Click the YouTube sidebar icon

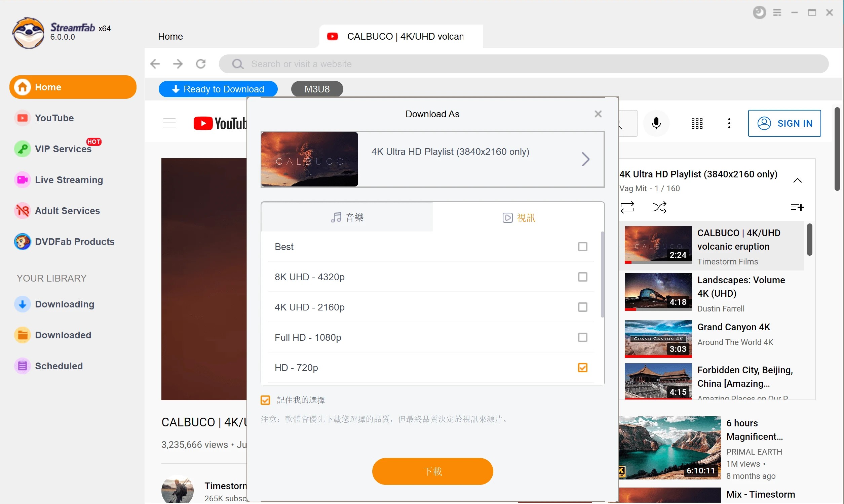pos(22,118)
